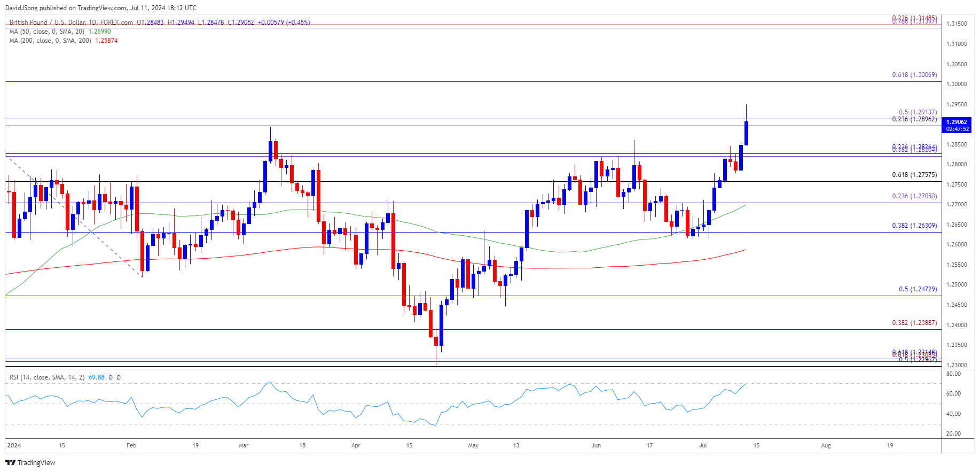Click the RSI value 69.88

tap(96, 377)
